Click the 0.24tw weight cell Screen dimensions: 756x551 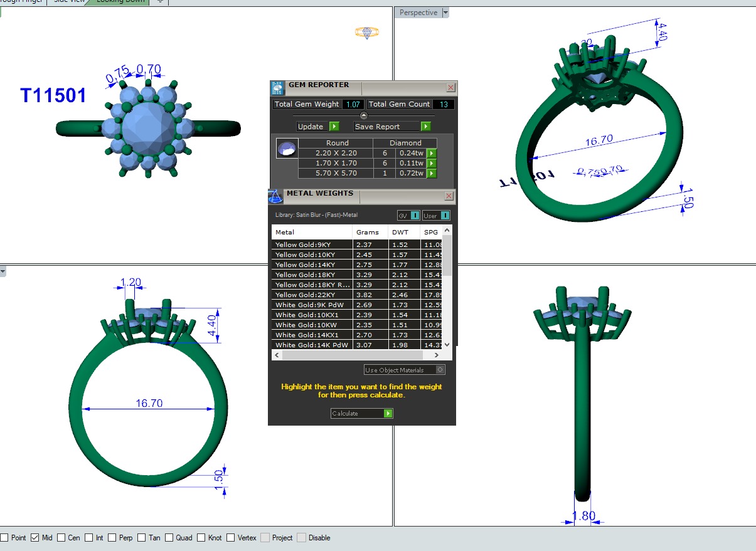click(x=411, y=153)
